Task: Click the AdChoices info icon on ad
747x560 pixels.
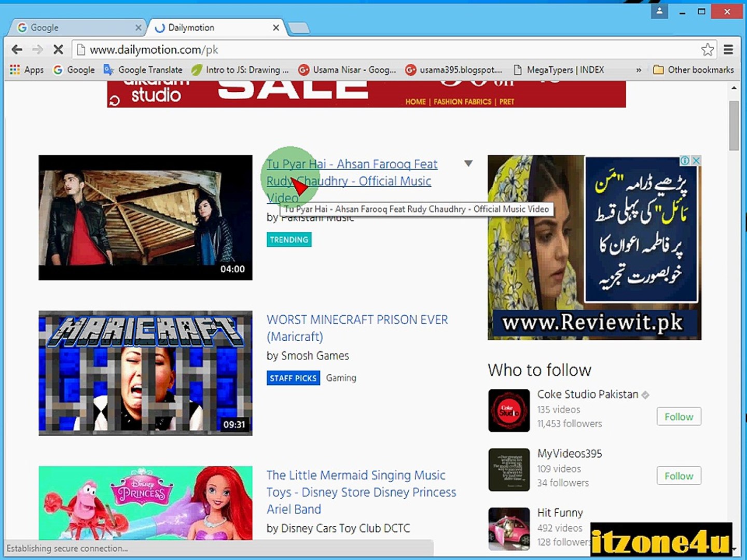Action: 685,161
